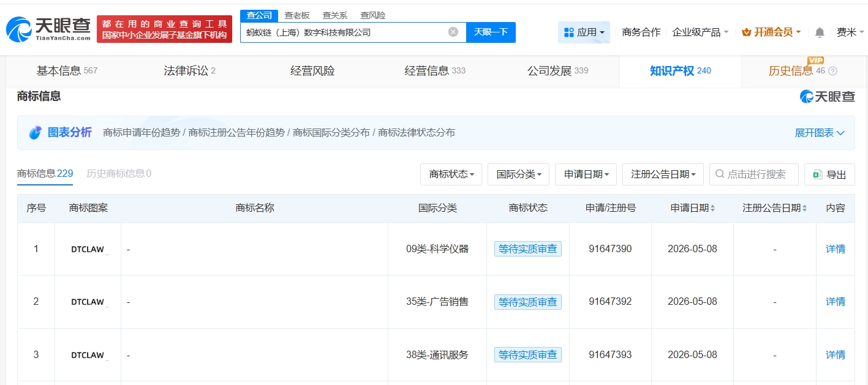This screenshot has width=868, height=385.
Task: Open 历史信息 VIP tab
Action: pos(796,71)
